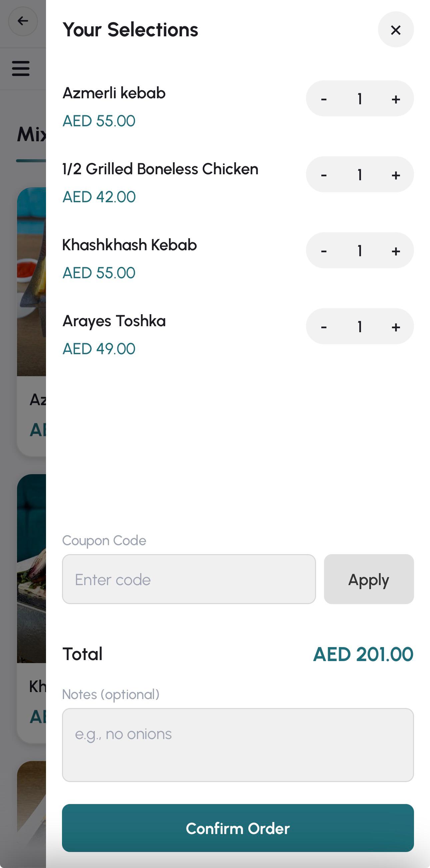Close the Your Selections panel
This screenshot has width=430, height=868.
[396, 30]
